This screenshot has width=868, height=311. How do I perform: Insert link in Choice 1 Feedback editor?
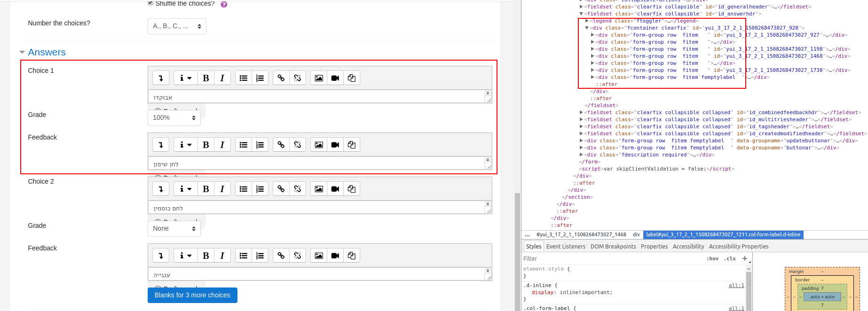(281, 145)
